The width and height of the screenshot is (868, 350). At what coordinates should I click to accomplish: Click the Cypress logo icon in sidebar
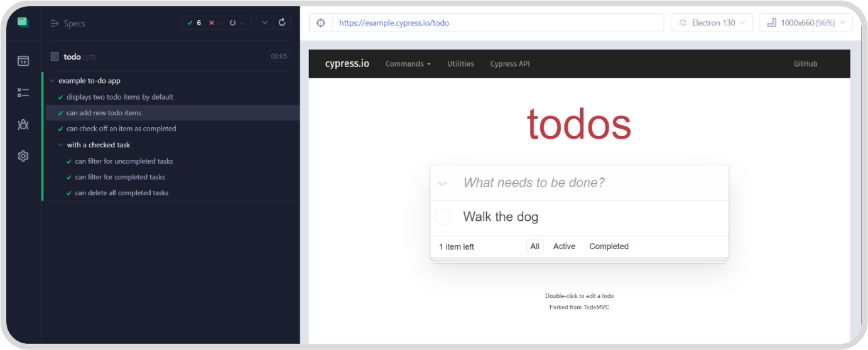coord(23,22)
